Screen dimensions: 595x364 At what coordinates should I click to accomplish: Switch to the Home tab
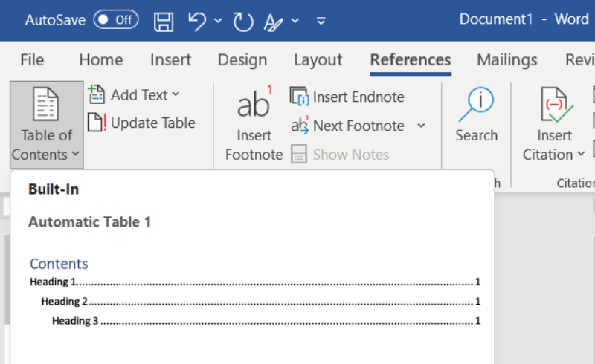tap(101, 60)
